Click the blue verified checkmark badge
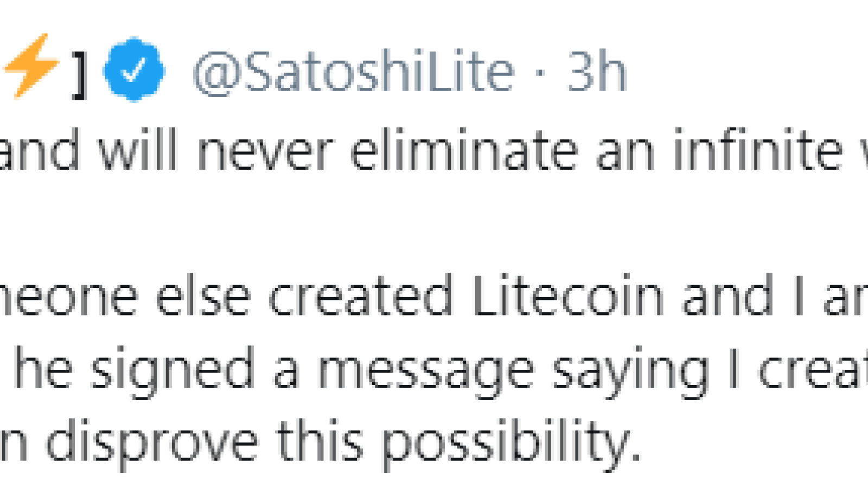Screen dimensions: 868x488 134,69
